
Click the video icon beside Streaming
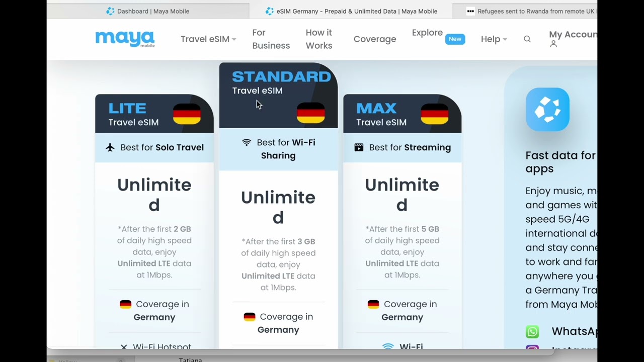(x=359, y=147)
